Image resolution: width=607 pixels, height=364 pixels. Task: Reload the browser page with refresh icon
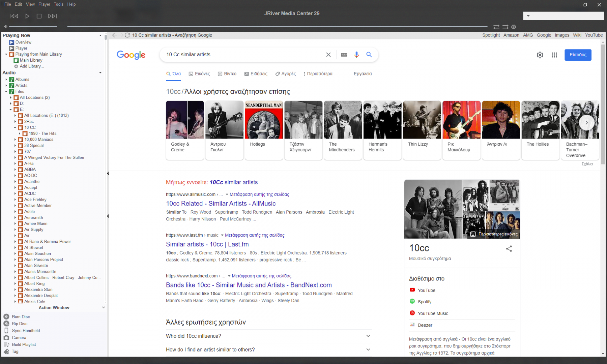(x=127, y=35)
